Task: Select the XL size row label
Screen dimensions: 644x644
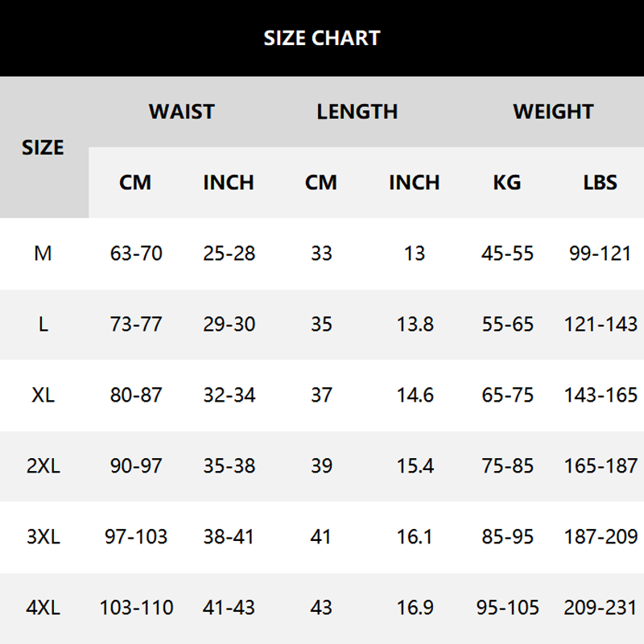Action: (43, 395)
